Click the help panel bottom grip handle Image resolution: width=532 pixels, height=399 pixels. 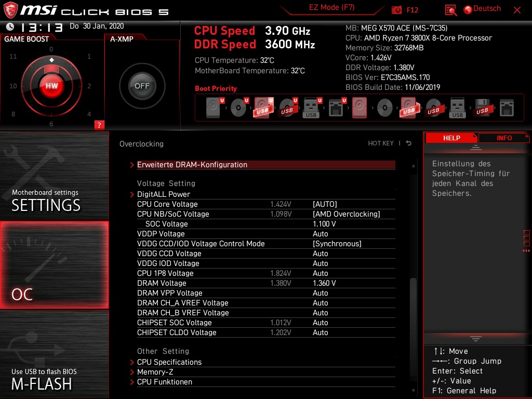[x=476, y=338]
